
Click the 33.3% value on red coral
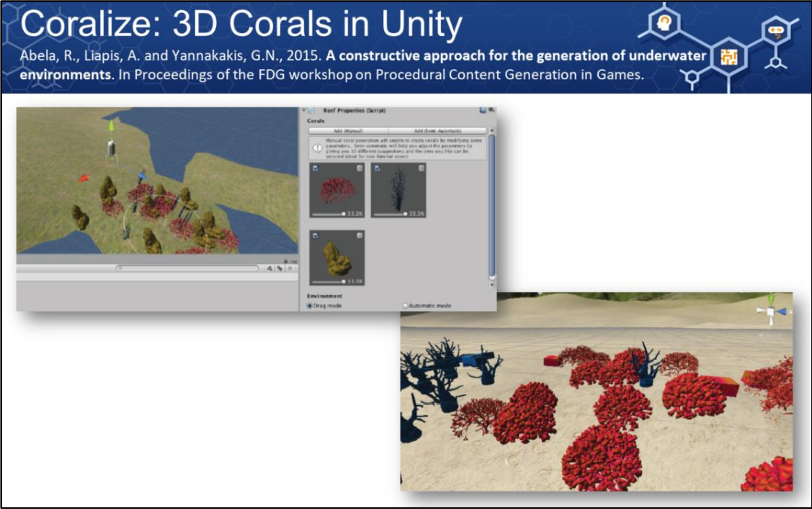pyautogui.click(x=354, y=214)
